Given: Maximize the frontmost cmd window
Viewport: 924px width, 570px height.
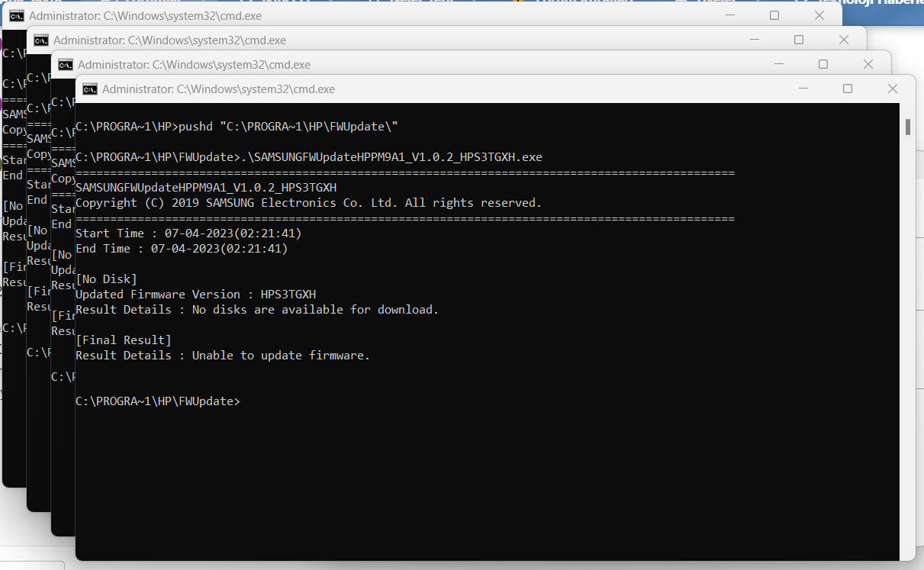Looking at the screenshot, I should (x=848, y=89).
